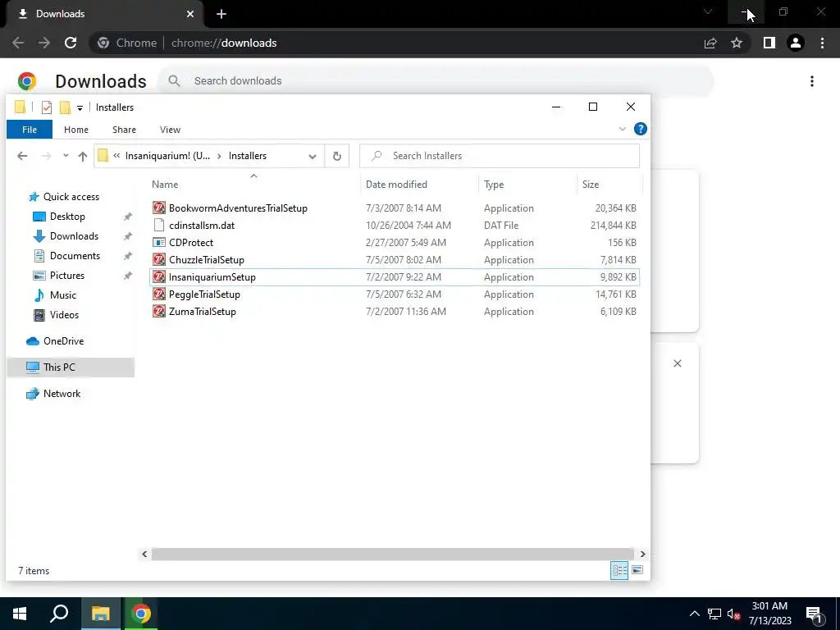Open the muted volume tray icon
This screenshot has height=630, width=840.
[733, 614]
